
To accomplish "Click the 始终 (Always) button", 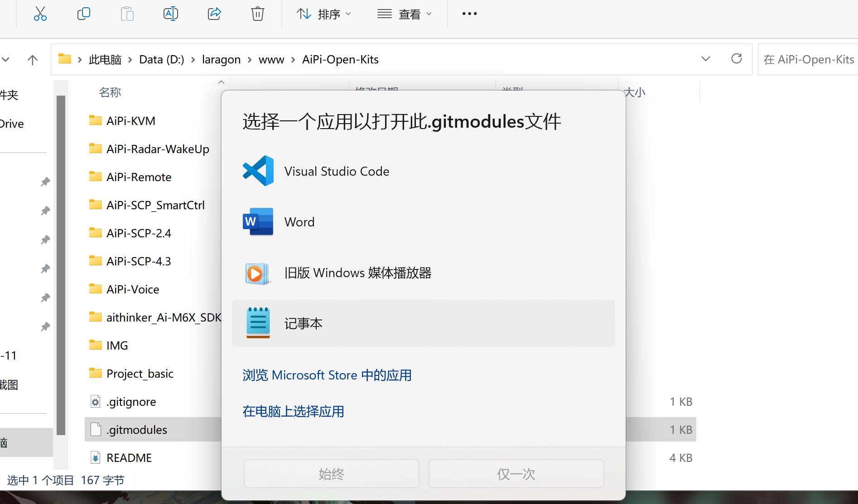I will pos(332,474).
